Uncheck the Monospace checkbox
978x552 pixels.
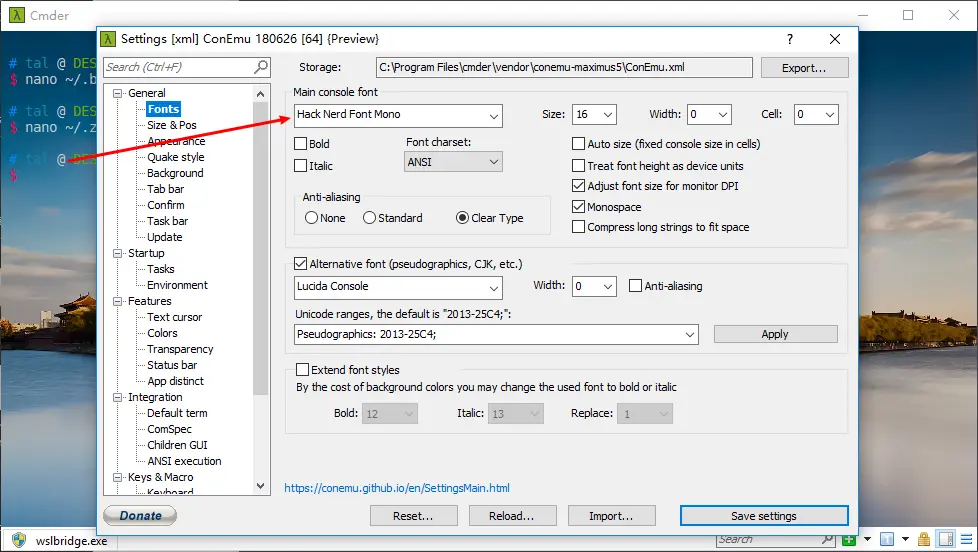tap(578, 206)
